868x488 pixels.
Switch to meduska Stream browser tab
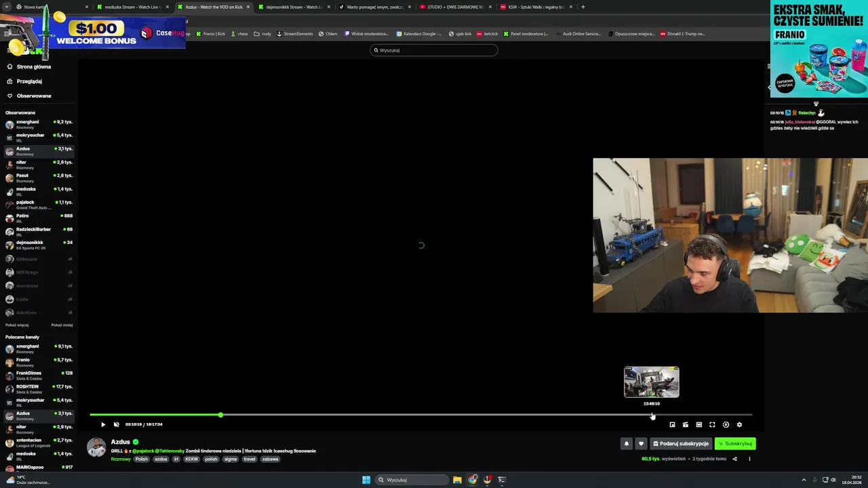(x=132, y=7)
